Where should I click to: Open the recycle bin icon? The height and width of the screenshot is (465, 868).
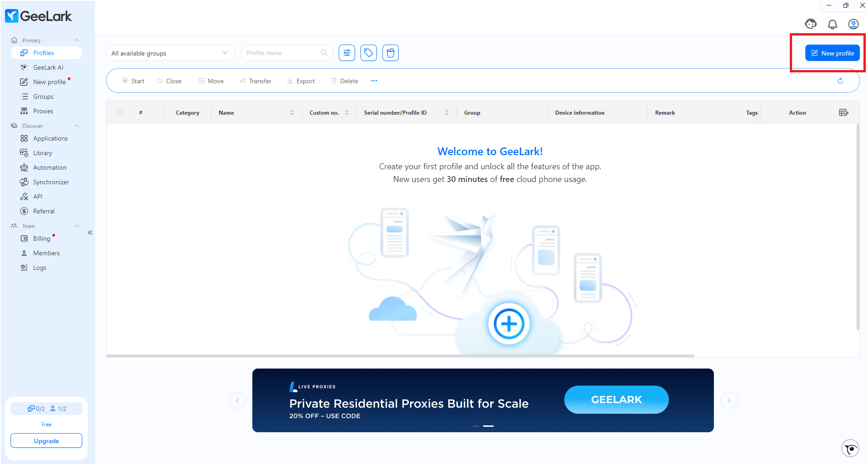390,53
